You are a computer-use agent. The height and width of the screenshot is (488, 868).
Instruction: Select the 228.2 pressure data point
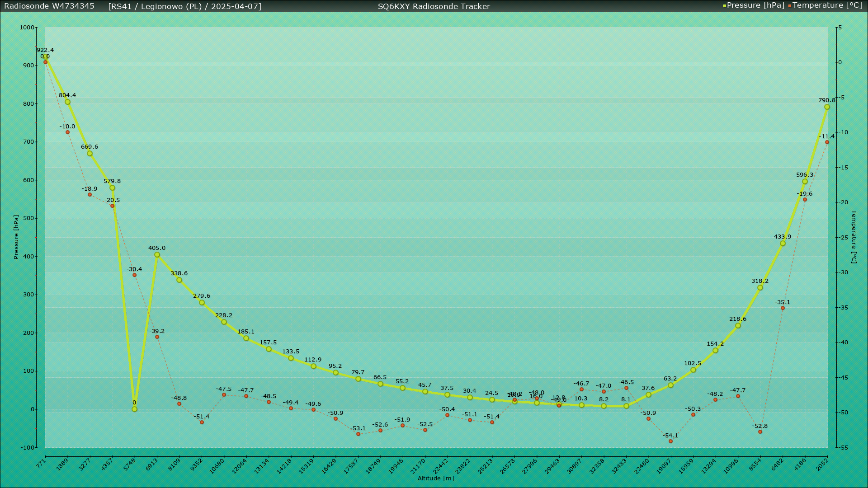point(224,322)
